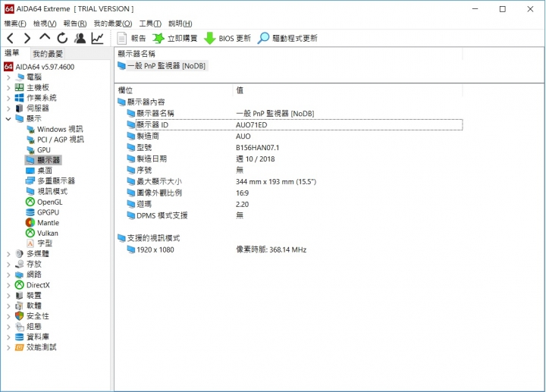Switch to the 選單 tab
This screenshot has width=546, height=392.
tap(12, 53)
